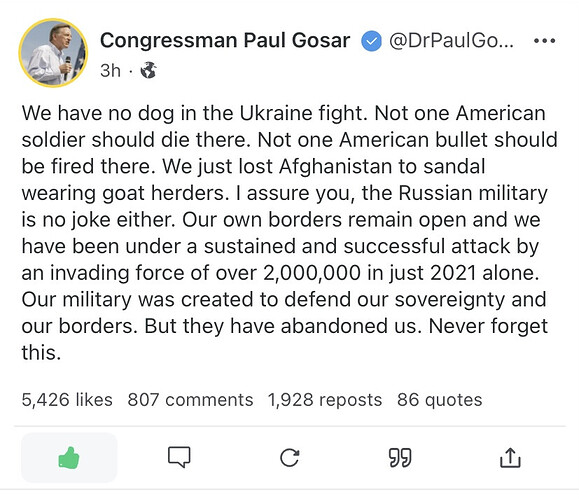Image resolution: width=579 pixels, height=499 pixels.
Task: View the 5,426 likes list
Action: pos(67,400)
